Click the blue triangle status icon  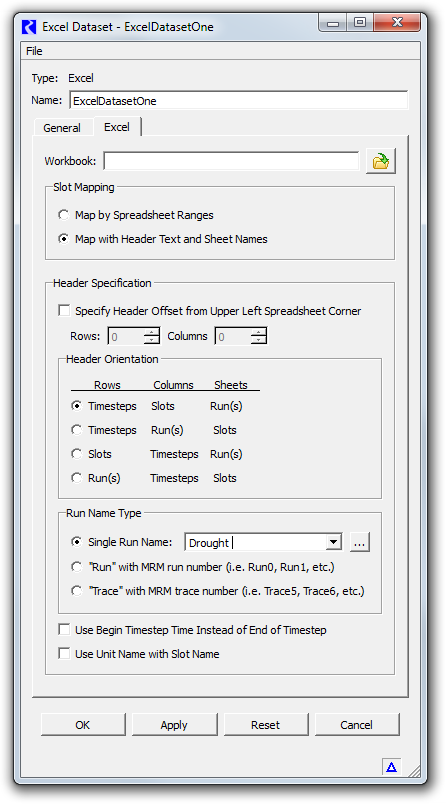pos(392,767)
